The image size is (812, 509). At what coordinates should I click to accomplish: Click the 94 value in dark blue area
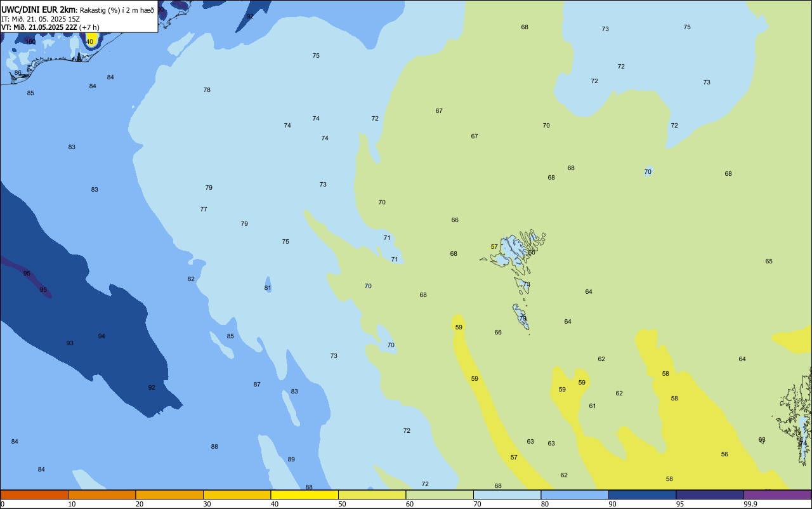click(101, 336)
